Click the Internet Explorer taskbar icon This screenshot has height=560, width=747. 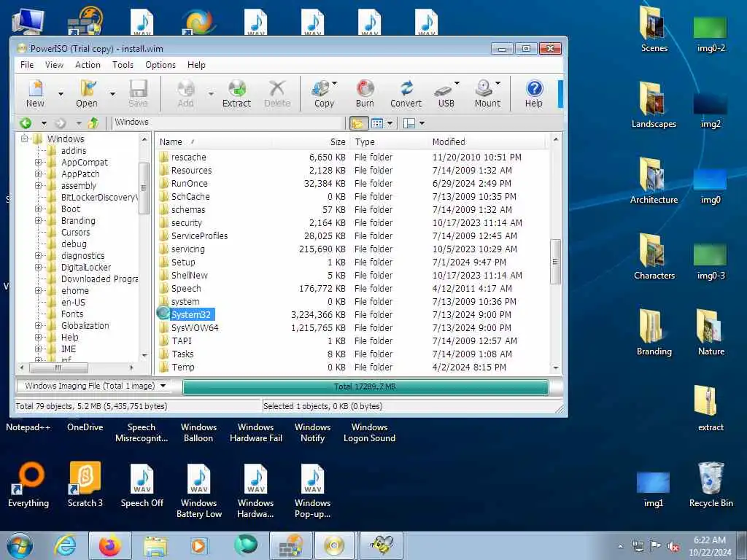coord(65,545)
